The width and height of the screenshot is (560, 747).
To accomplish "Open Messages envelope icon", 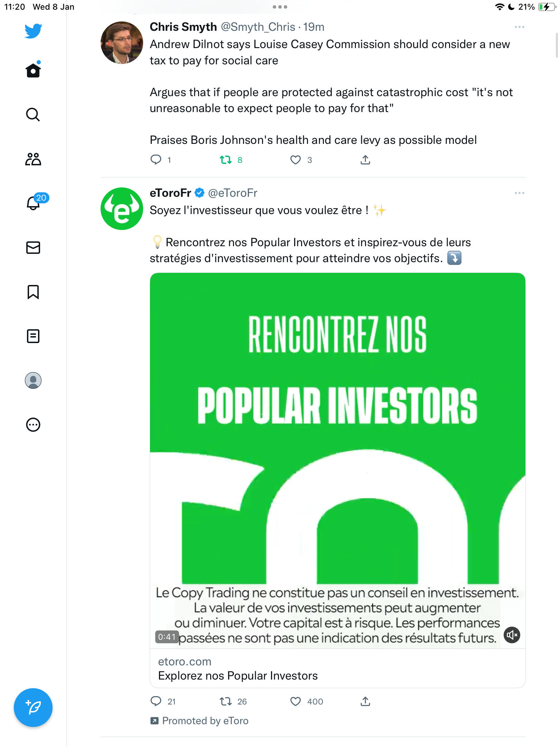I will [33, 247].
